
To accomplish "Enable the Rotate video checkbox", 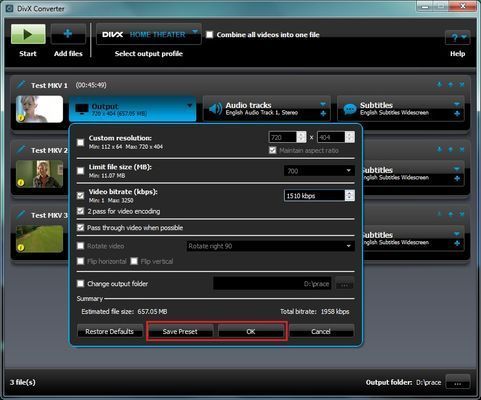I will pos(80,246).
